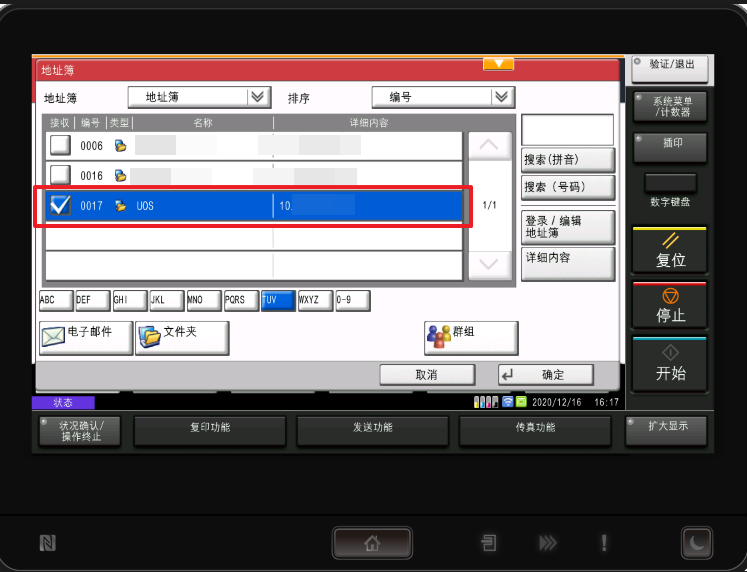This screenshot has width=747, height=572.
Task: Uncheck the 0017 UOS entry checkbox
Action: click(x=61, y=205)
